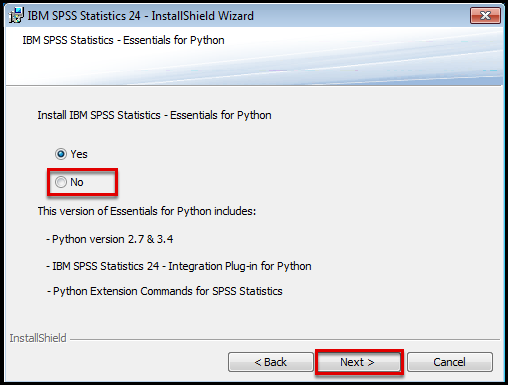Screen dimensions: 508x385
Task: Click the window title 'IBM SPSS Statistics 24 - InstallShield Wizard'
Action: 140,16
